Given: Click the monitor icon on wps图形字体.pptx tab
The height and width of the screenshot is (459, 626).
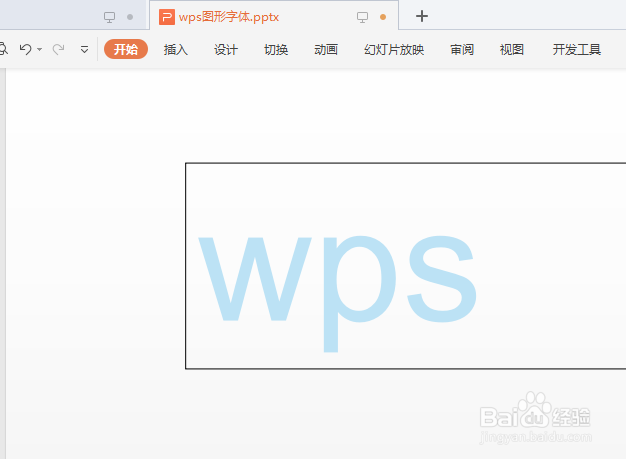Looking at the screenshot, I should (x=363, y=17).
